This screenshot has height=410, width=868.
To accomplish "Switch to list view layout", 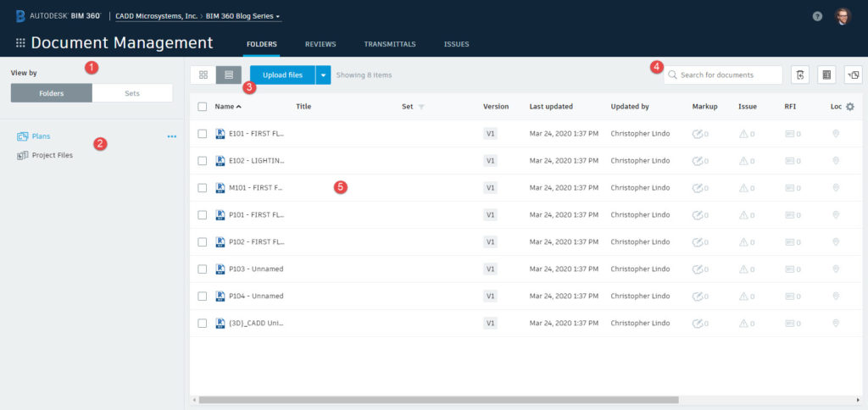I will pyautogui.click(x=229, y=75).
